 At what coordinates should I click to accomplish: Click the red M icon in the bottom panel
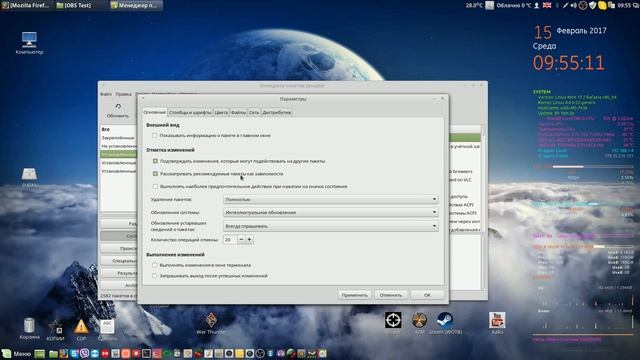[105, 353]
